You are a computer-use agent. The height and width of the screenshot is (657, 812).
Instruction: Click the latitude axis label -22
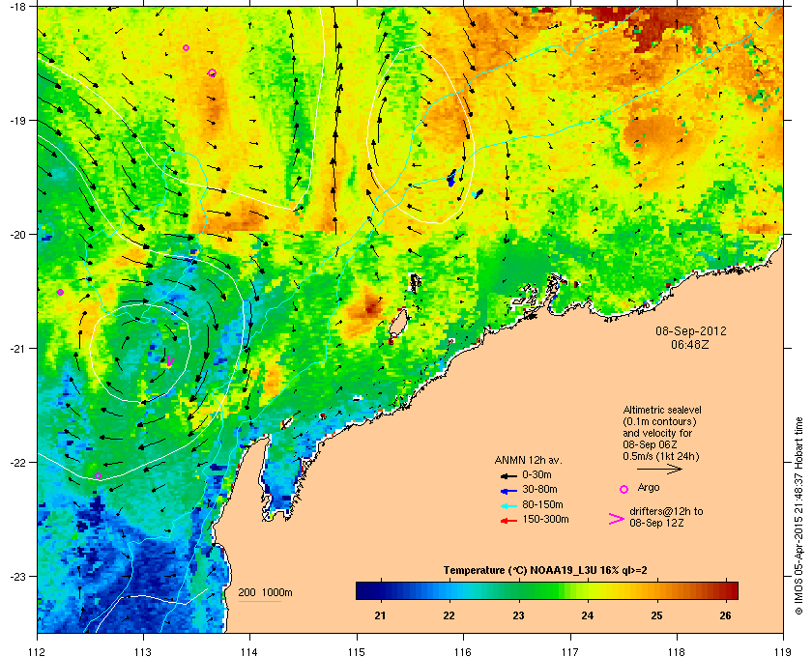17,463
